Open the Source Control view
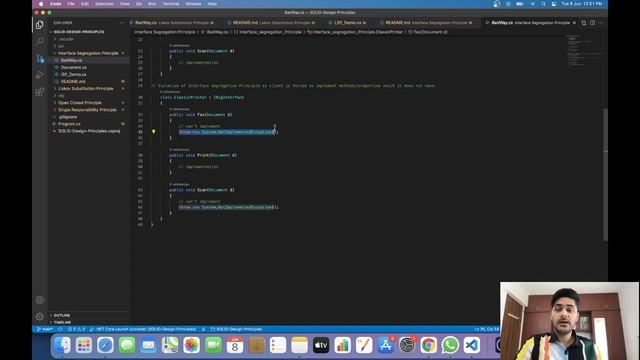This screenshot has width=640, height=360. [40, 58]
